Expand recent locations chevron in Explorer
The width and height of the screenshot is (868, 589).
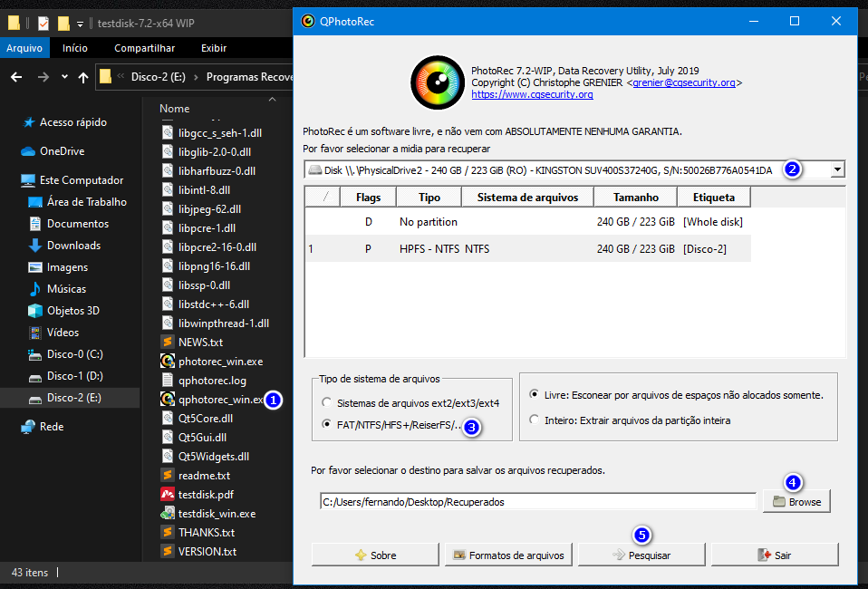point(64,77)
